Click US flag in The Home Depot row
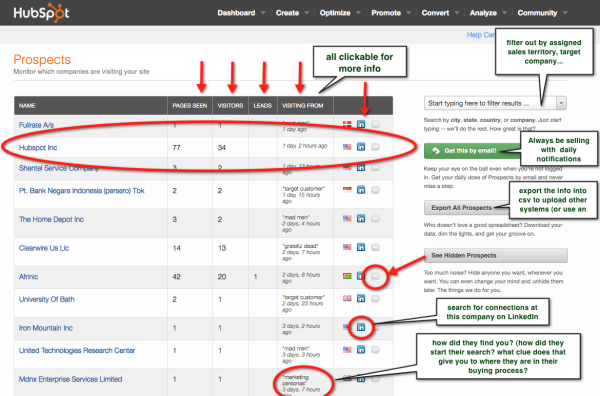 [347, 218]
